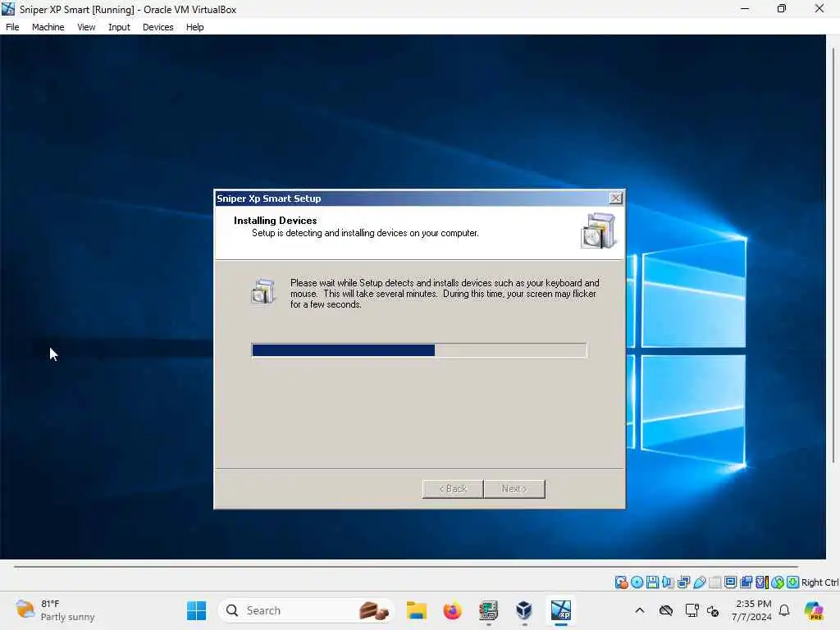
Task: Click the shared folders status icon
Action: pyautogui.click(x=714, y=582)
